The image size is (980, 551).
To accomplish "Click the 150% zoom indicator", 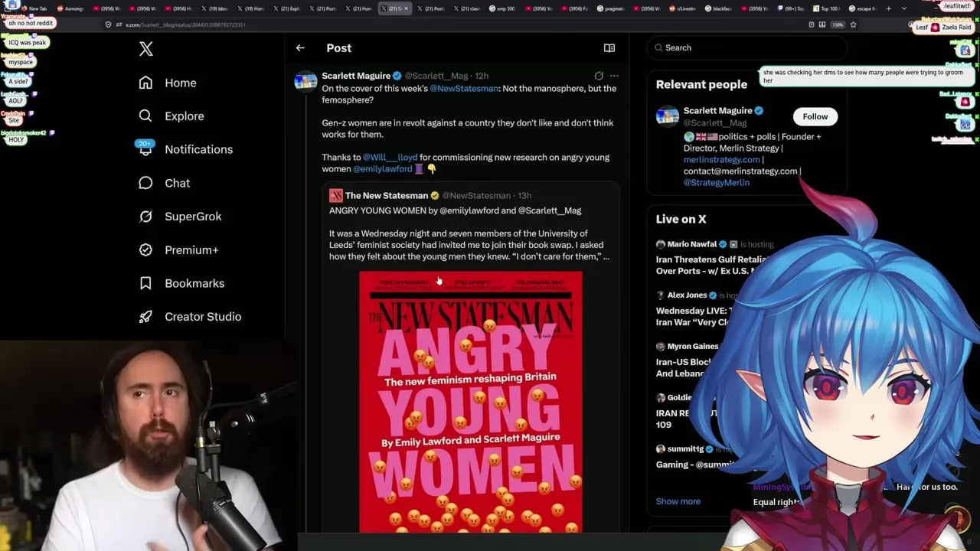I will click(838, 24).
